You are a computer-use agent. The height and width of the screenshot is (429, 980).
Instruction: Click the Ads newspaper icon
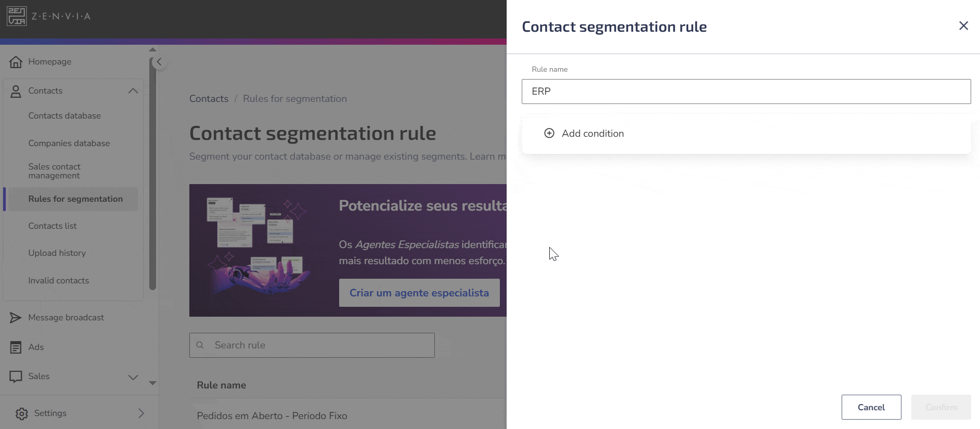(16, 347)
